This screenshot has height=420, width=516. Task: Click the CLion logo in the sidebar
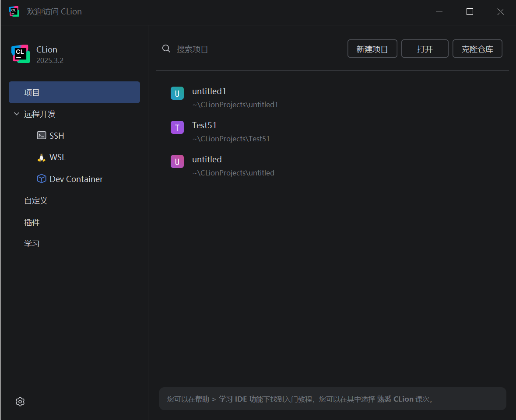tap(21, 53)
